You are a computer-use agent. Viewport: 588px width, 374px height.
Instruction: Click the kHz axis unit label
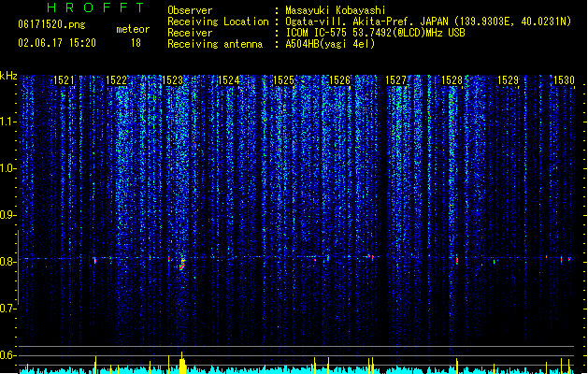[x=8, y=76]
